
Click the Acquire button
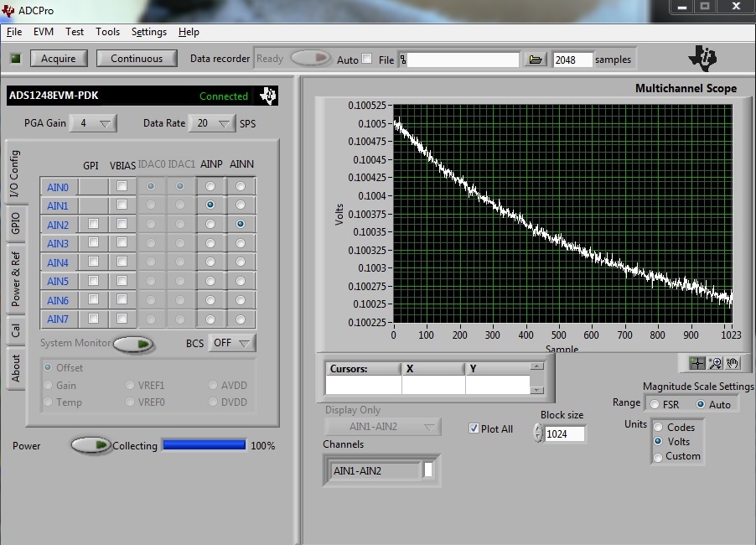(x=59, y=59)
